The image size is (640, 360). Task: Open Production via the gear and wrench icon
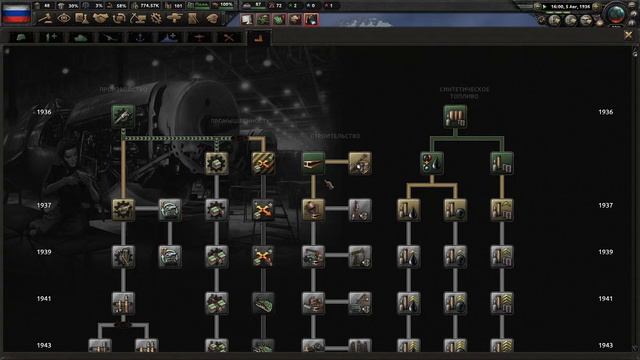click(156, 19)
